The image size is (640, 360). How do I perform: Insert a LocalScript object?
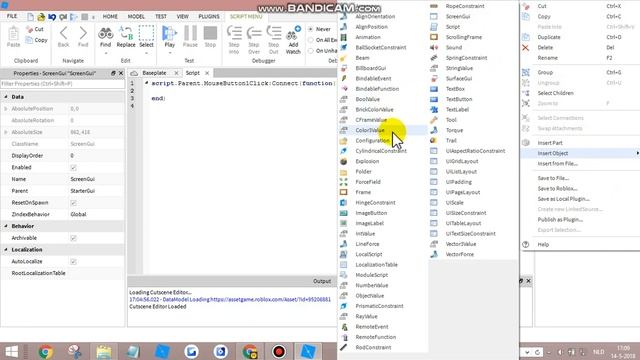[x=369, y=254]
